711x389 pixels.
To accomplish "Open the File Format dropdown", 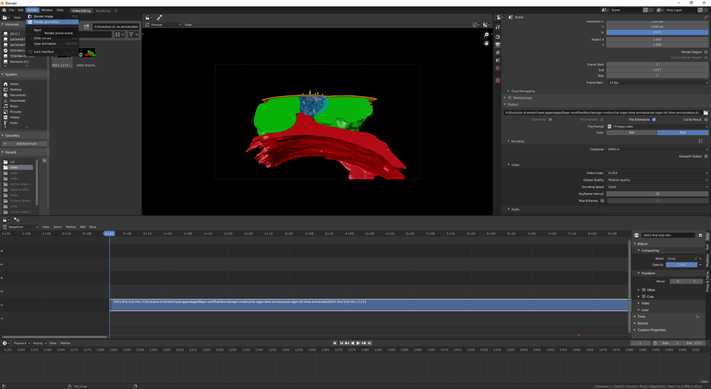I will (x=657, y=126).
